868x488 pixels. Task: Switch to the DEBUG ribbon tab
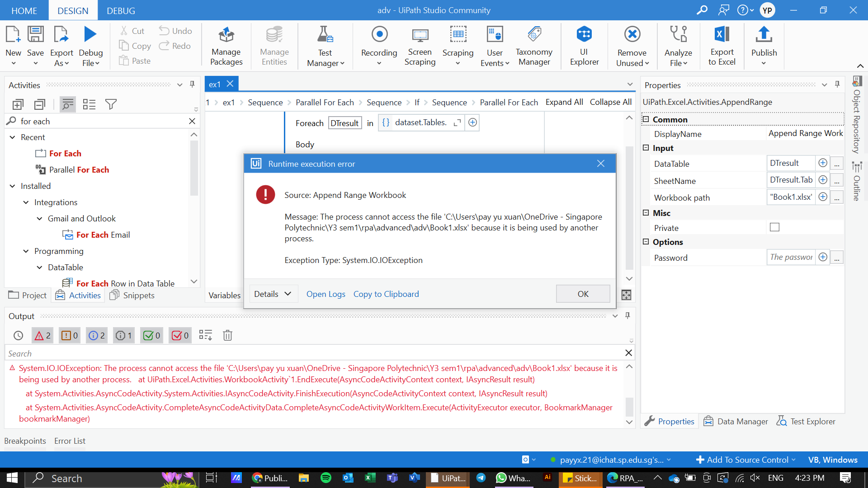tap(121, 10)
